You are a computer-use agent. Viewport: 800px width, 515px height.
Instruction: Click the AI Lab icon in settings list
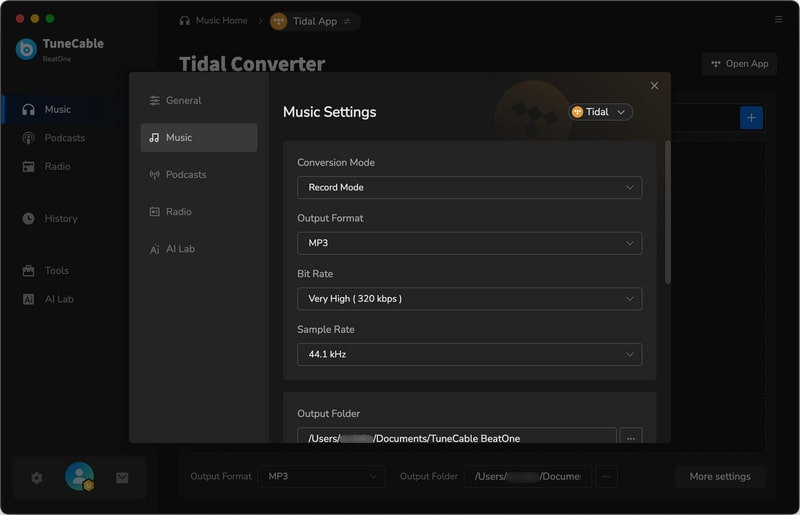(155, 249)
